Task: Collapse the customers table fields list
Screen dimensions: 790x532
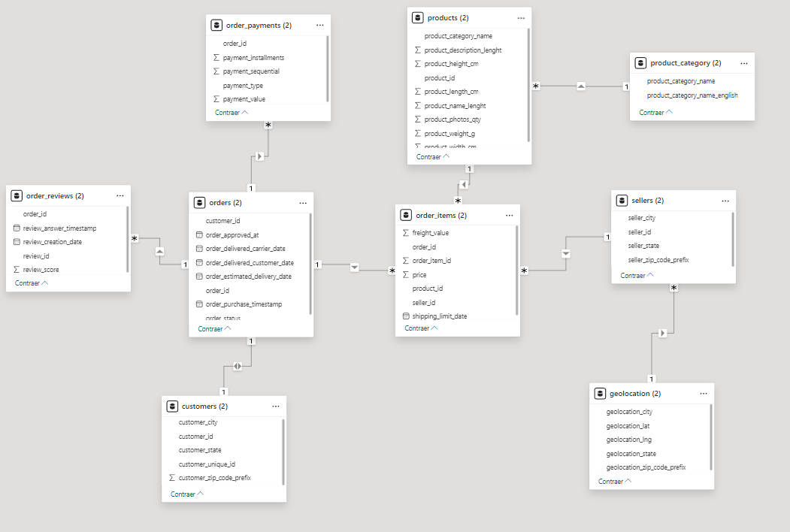Action: [x=187, y=494]
